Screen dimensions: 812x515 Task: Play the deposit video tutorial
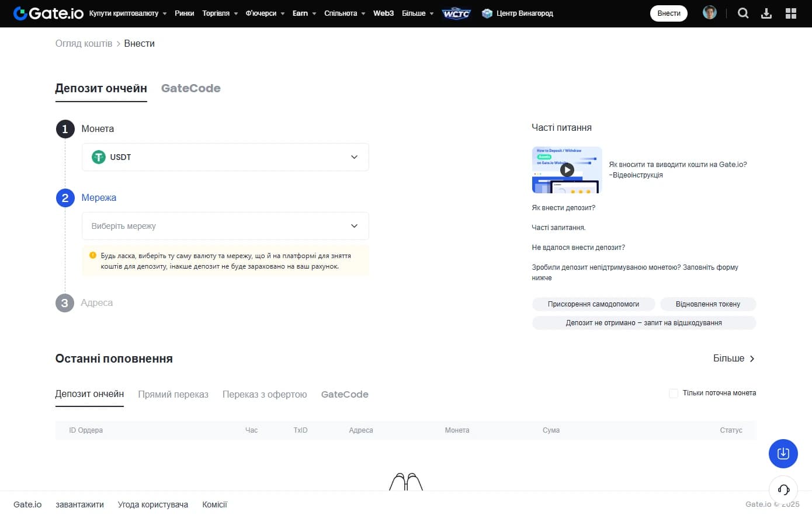coord(567,169)
